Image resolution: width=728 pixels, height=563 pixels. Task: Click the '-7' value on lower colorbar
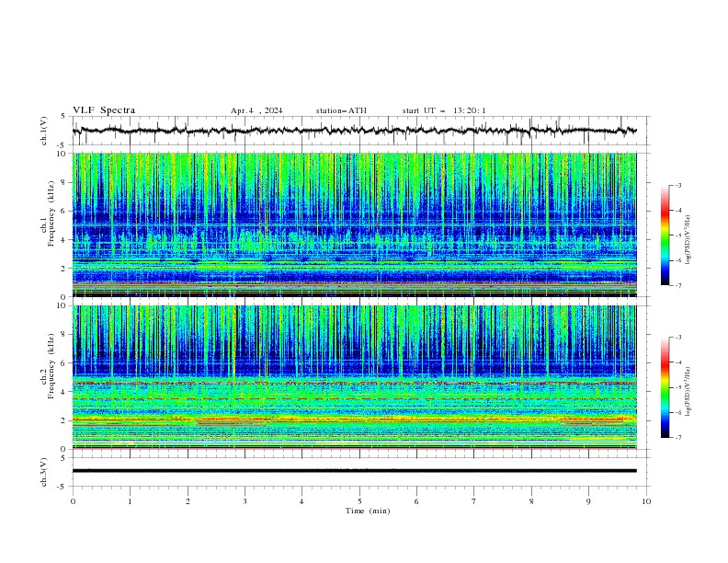click(678, 438)
